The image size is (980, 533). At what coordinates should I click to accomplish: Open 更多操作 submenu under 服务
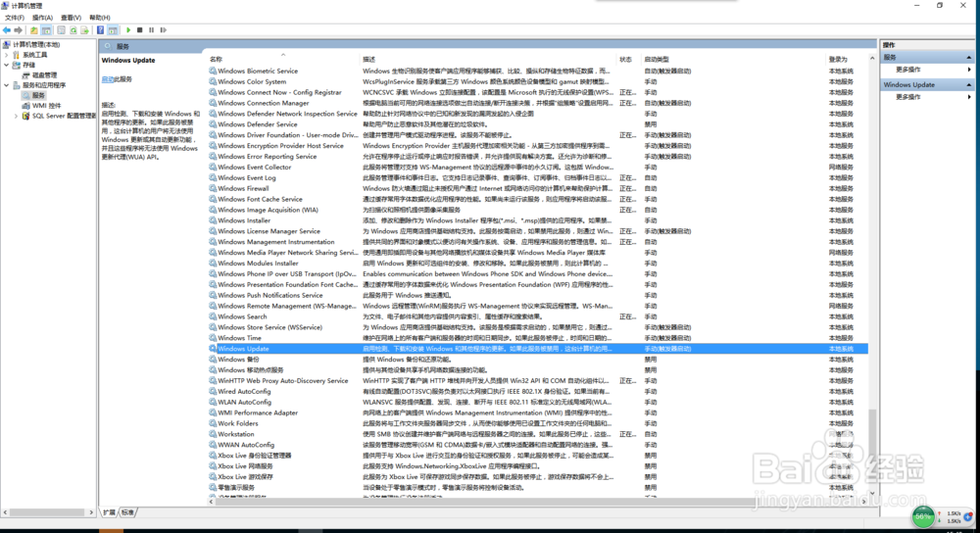click(927, 70)
